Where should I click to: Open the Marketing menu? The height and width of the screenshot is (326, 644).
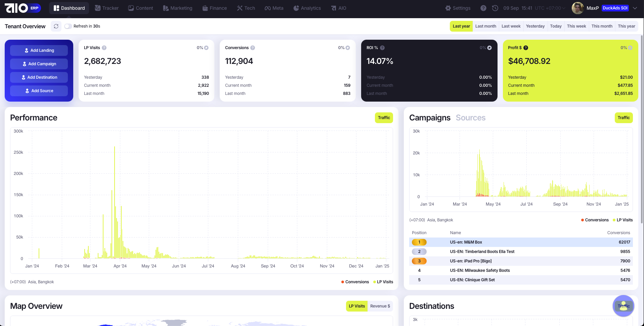[177, 8]
